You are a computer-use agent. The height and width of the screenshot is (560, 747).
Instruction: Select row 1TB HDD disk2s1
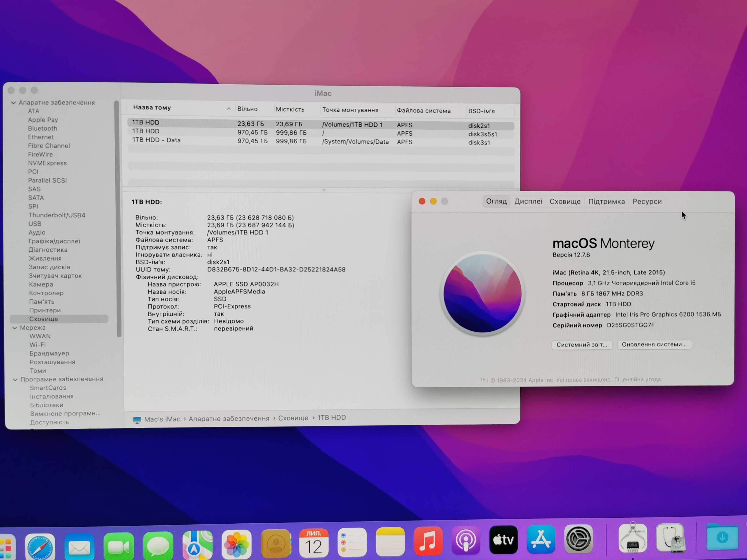coord(321,124)
